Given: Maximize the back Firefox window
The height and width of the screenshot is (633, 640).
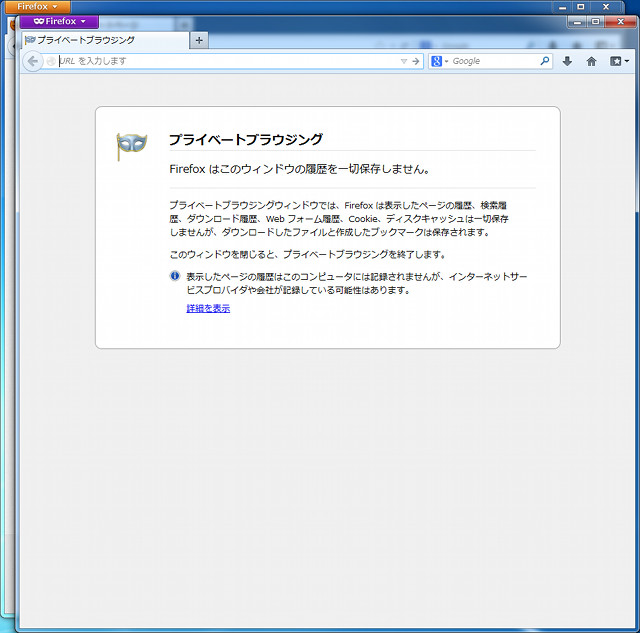Looking at the screenshot, I should point(580,7).
